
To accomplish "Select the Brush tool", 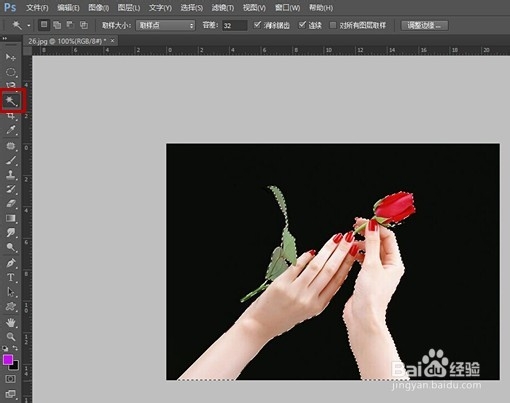I will [x=11, y=160].
